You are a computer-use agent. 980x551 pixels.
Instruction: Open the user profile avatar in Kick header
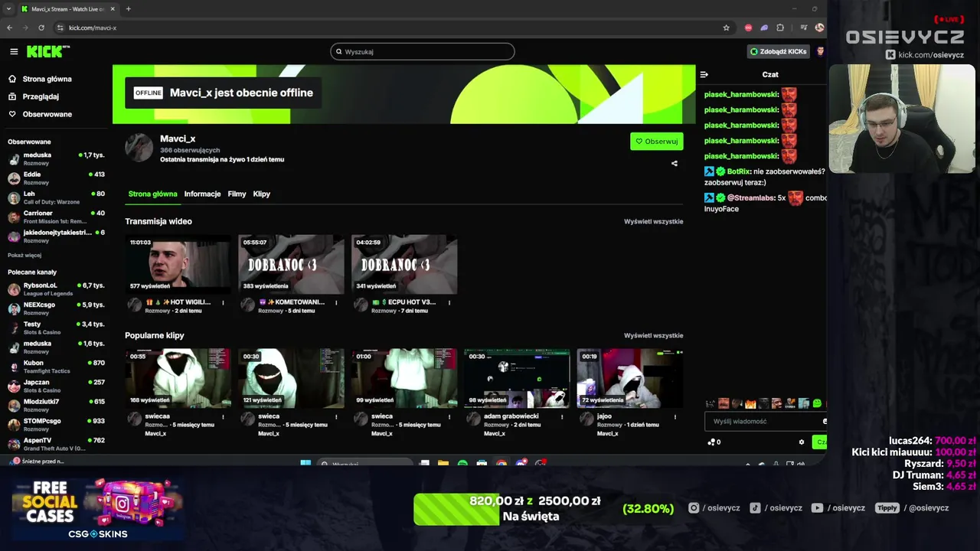[x=820, y=51]
